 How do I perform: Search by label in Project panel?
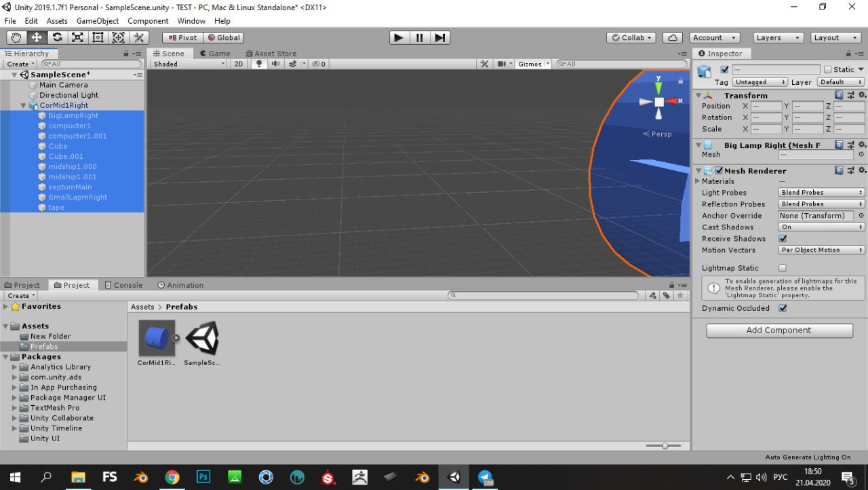pyautogui.click(x=667, y=296)
